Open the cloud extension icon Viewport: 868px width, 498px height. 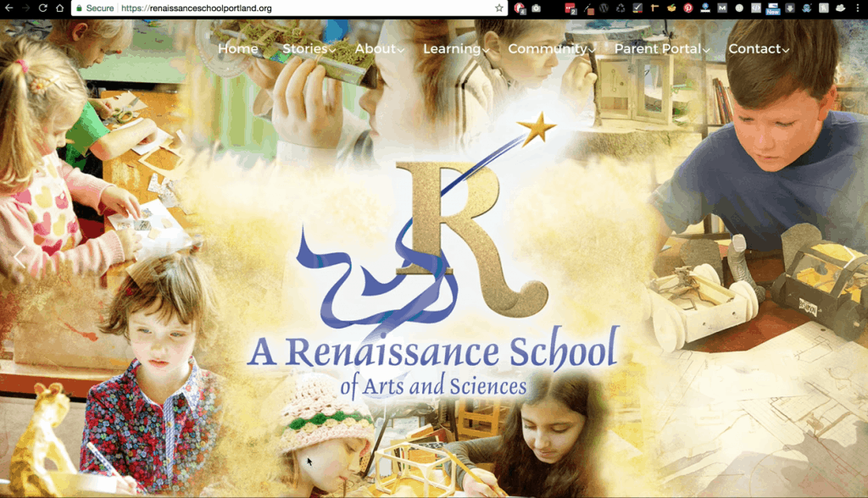click(x=840, y=8)
